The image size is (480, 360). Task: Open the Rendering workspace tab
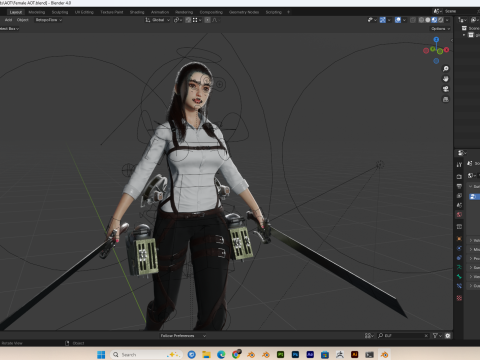click(x=184, y=12)
